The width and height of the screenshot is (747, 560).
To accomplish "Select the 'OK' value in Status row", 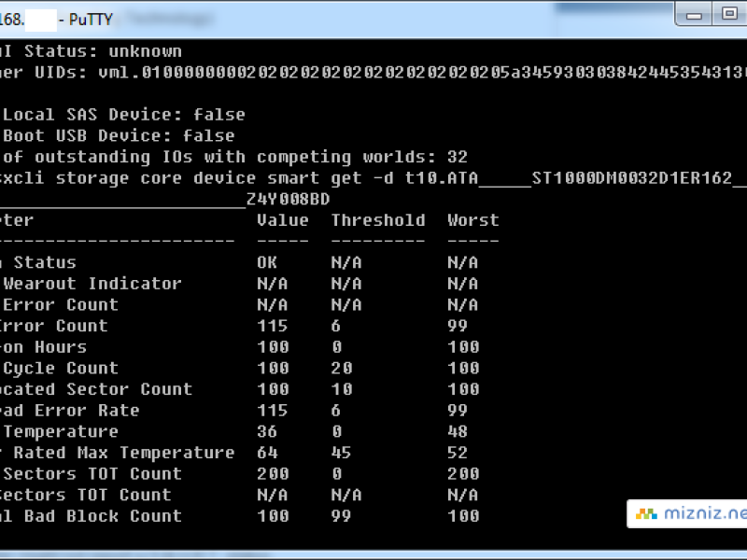I will click(x=267, y=263).
